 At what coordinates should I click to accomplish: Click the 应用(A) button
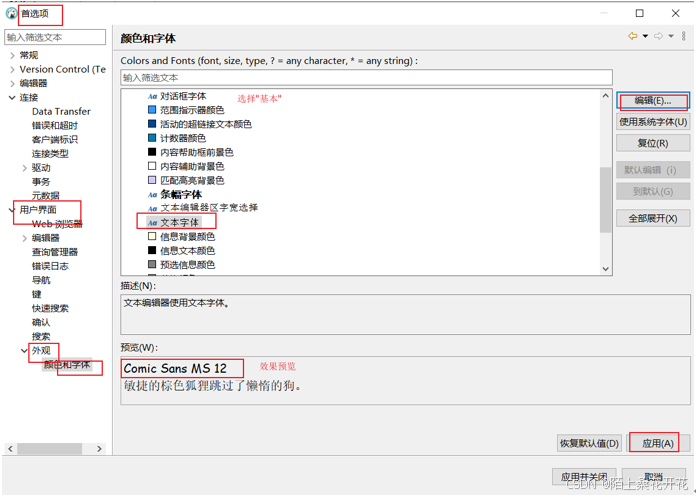pos(658,443)
